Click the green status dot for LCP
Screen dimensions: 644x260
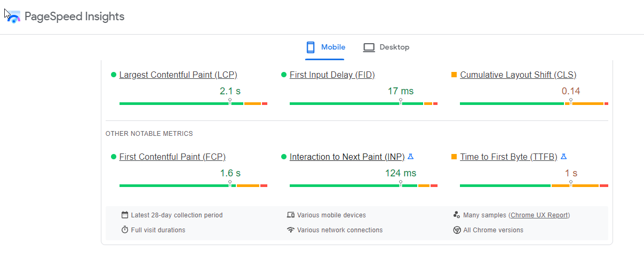[114, 75]
